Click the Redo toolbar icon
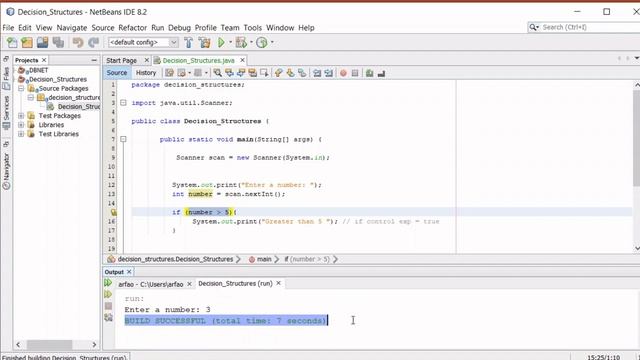This screenshot has width=640, height=360. click(93, 42)
